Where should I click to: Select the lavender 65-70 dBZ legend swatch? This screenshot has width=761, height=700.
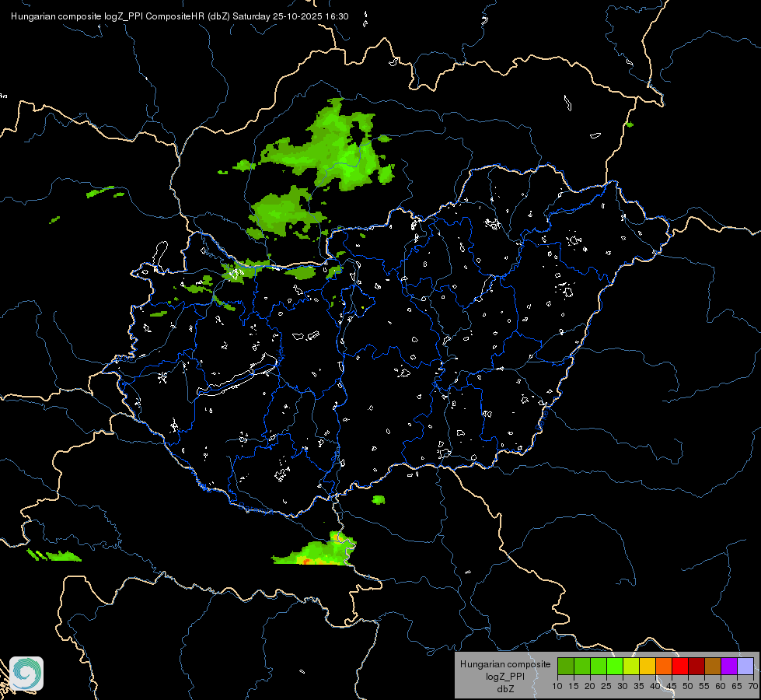745,667
